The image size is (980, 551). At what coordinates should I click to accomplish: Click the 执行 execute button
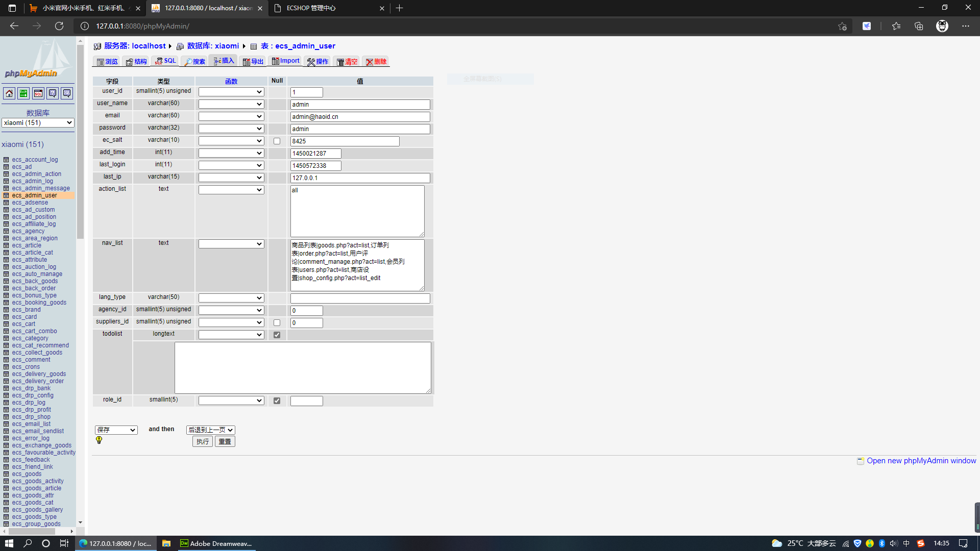pyautogui.click(x=203, y=442)
